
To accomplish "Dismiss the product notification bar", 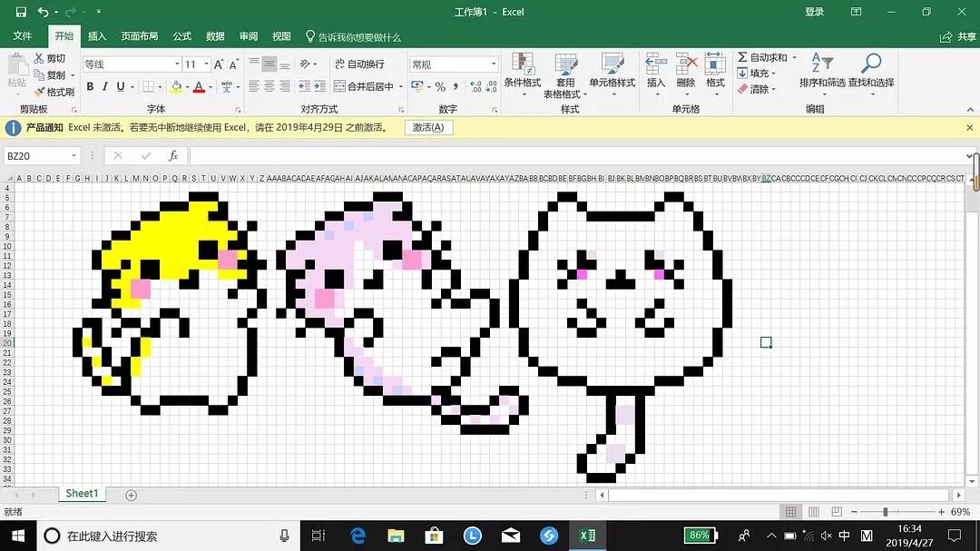I will [x=969, y=128].
